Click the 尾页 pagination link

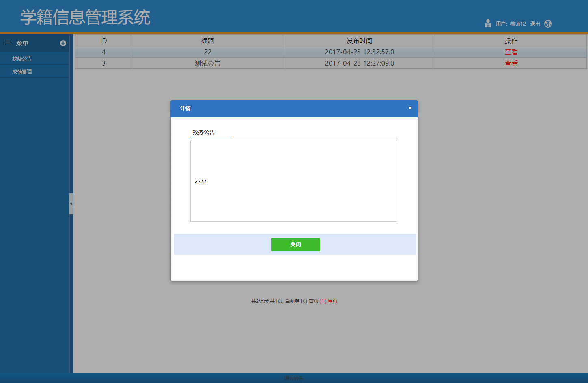click(x=333, y=301)
